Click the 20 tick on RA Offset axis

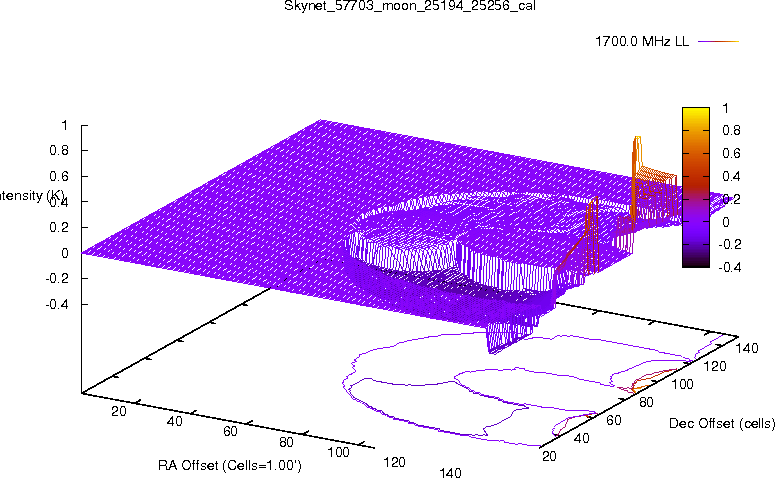pyautogui.click(x=119, y=411)
